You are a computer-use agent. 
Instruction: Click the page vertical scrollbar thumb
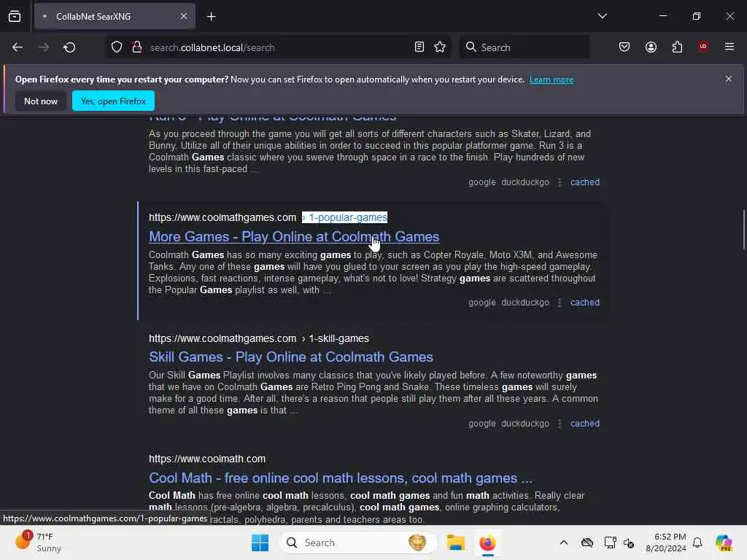pos(743,229)
